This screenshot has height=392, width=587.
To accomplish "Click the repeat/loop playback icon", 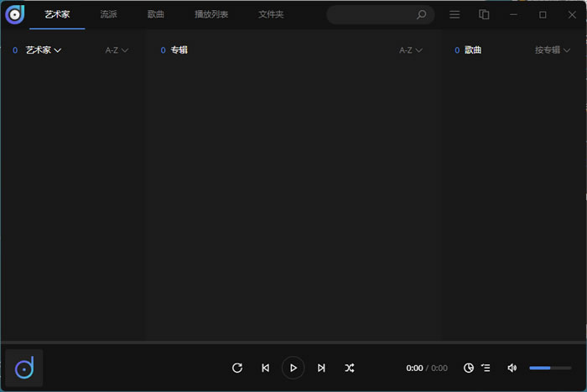I will tap(237, 368).
